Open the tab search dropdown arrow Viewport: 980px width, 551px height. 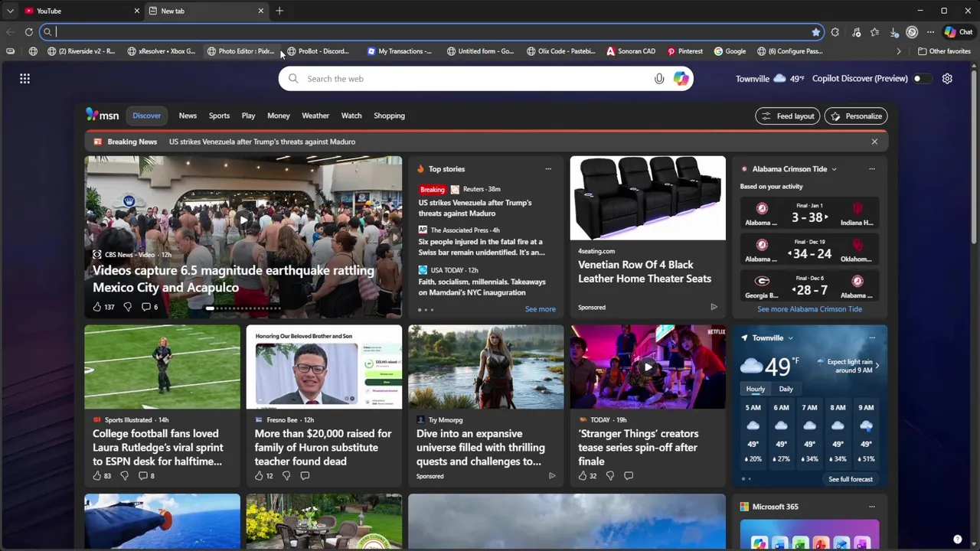[10, 11]
